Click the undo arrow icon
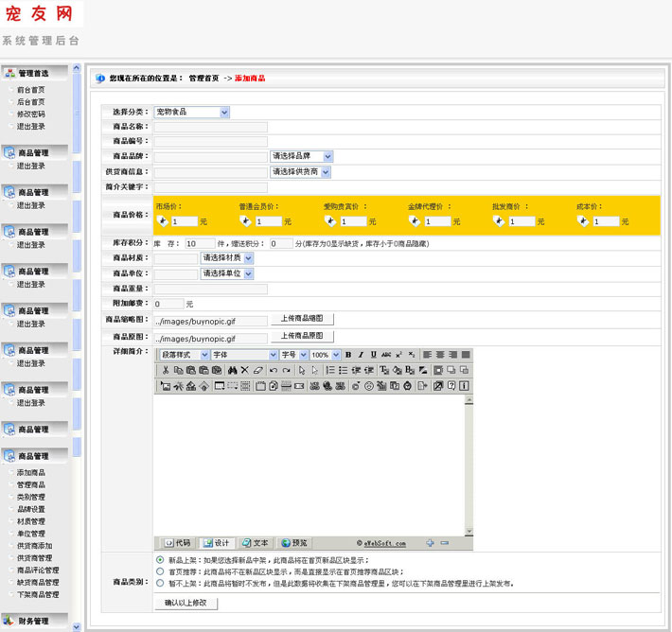Image resolution: width=672 pixels, height=632 pixels. coord(273,370)
